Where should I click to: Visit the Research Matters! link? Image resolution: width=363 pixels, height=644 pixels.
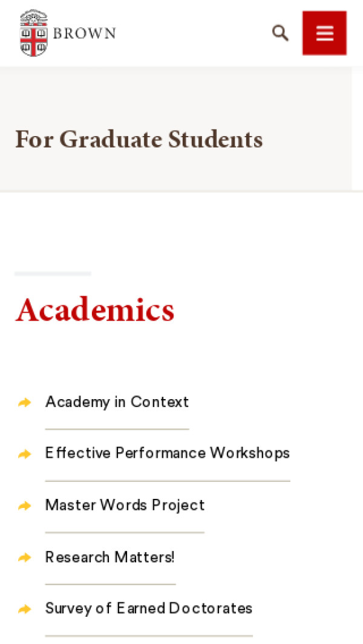[110, 557]
